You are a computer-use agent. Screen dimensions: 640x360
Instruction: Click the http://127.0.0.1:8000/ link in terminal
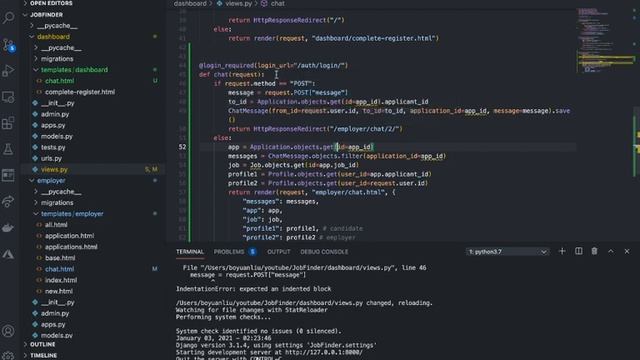click(x=323, y=352)
